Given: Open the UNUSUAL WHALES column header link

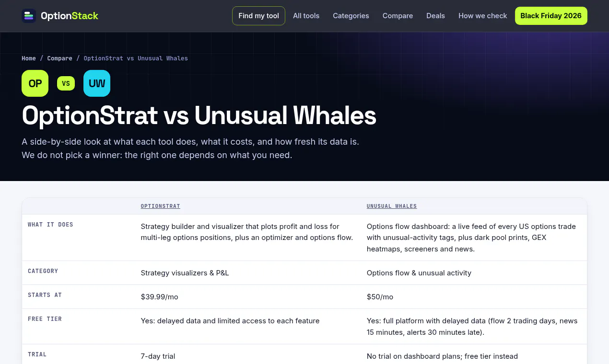Looking at the screenshot, I should [x=392, y=206].
